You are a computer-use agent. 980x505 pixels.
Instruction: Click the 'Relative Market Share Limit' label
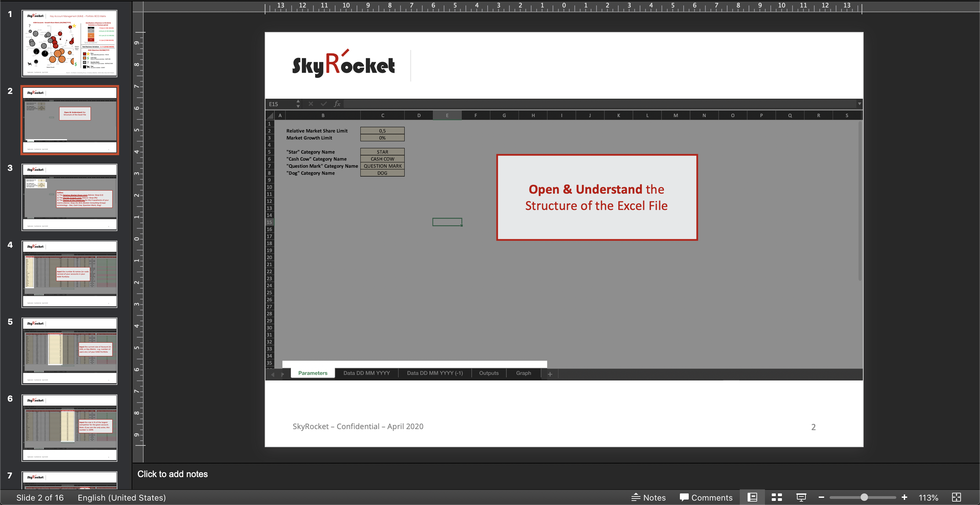click(x=317, y=131)
